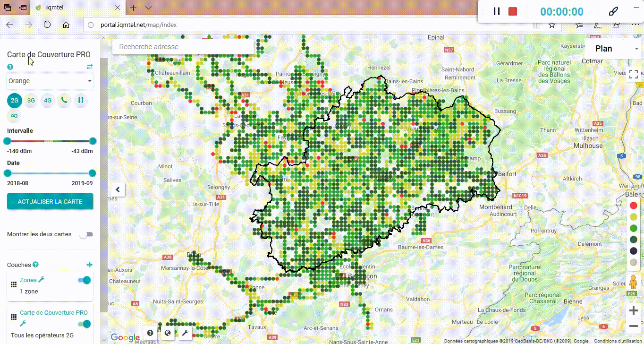Click the Date range end handle
This screenshot has width=644, height=344.
[x=92, y=173]
